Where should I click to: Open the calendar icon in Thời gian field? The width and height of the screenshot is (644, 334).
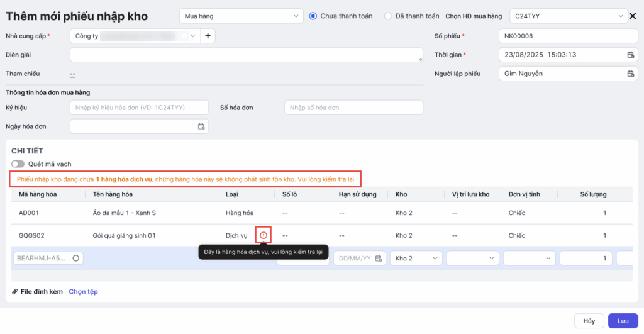[x=630, y=55]
